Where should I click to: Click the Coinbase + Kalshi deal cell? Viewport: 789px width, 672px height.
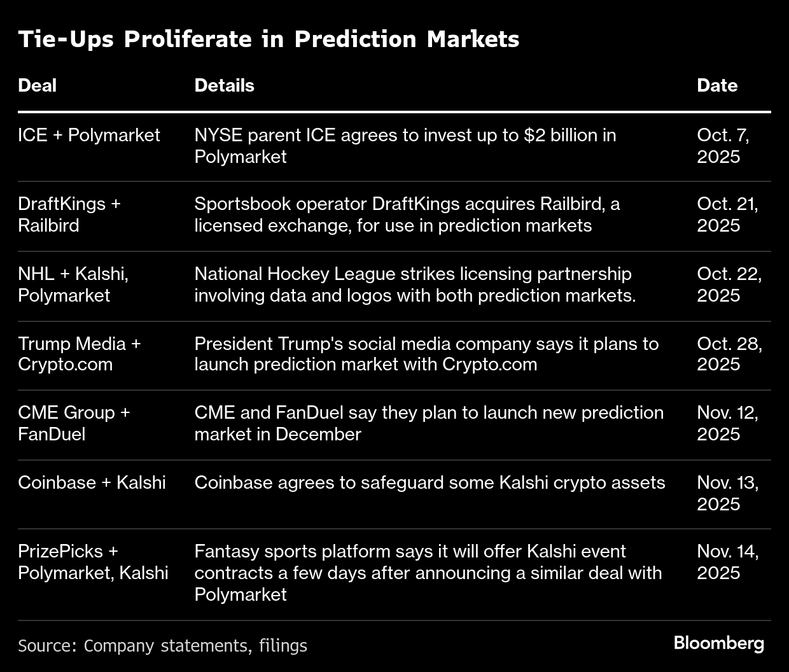pyautogui.click(x=92, y=483)
